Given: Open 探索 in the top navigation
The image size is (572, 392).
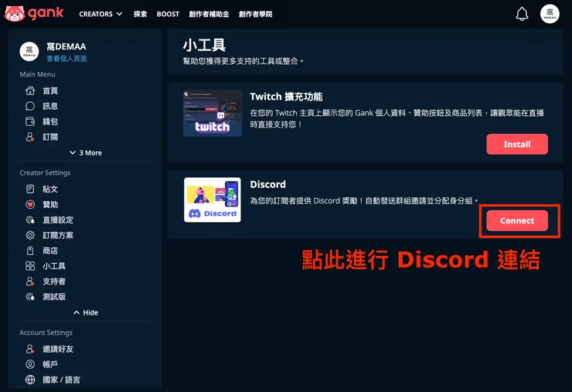Looking at the screenshot, I should tap(140, 14).
